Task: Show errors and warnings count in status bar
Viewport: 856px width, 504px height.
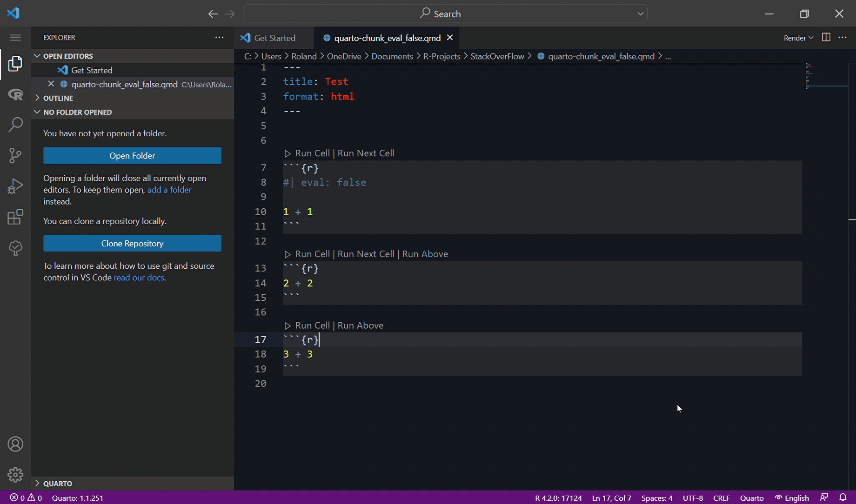Action: 26,497
